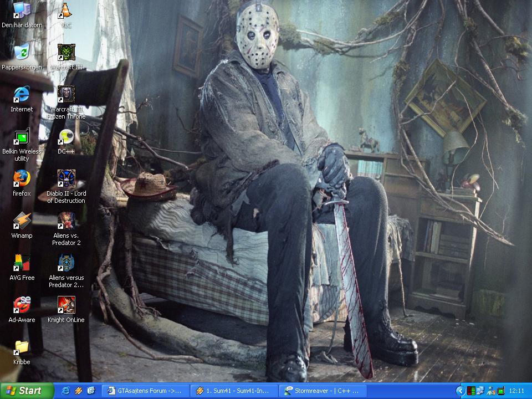Select the Winamp desktop shortcut
The height and width of the screenshot is (399, 532).
point(22,226)
